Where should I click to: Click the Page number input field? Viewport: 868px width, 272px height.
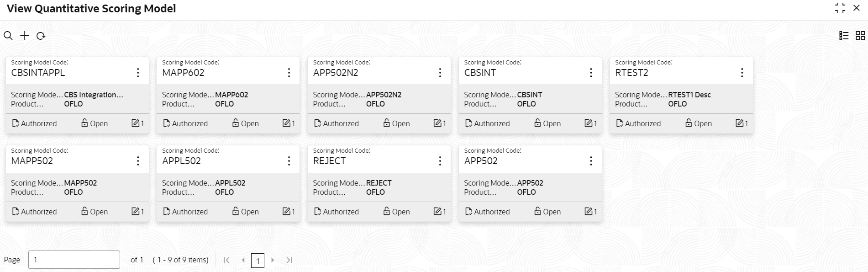74,260
